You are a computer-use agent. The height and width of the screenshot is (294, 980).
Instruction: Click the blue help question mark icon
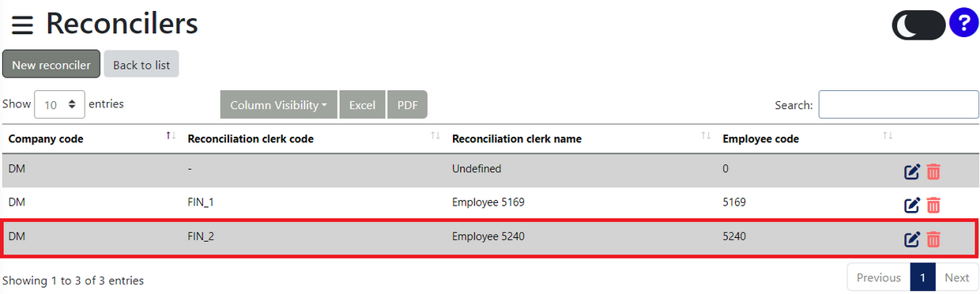[x=963, y=23]
